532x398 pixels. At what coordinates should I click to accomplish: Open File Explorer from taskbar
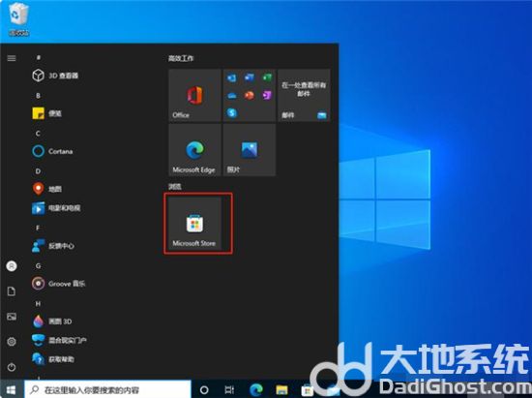tap(281, 390)
